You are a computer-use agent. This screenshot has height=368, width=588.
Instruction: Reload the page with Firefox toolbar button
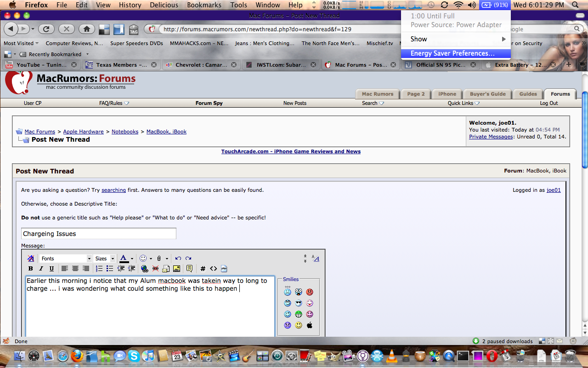pyautogui.click(x=46, y=29)
